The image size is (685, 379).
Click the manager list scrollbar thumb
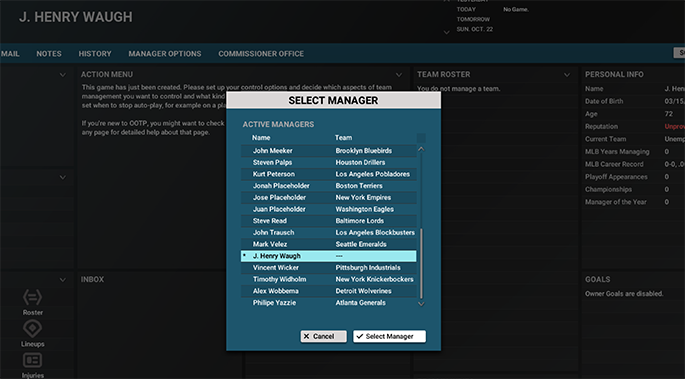tap(422, 263)
